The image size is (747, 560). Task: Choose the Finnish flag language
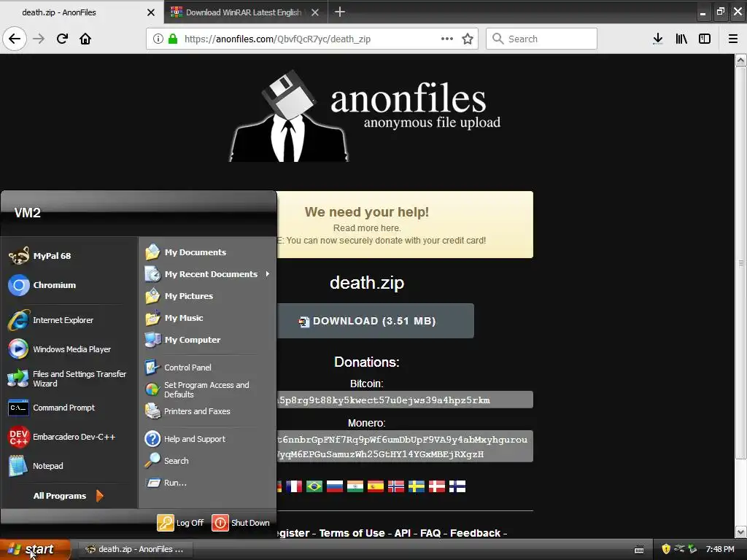(x=457, y=486)
